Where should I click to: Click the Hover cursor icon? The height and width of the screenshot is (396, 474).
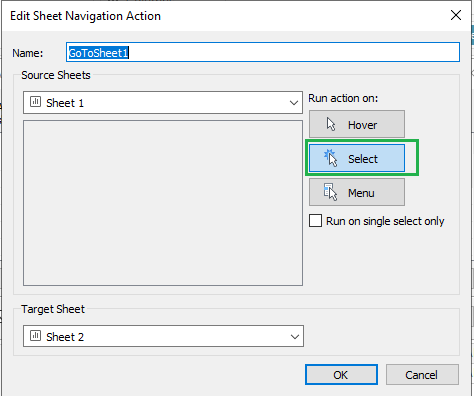click(x=331, y=124)
